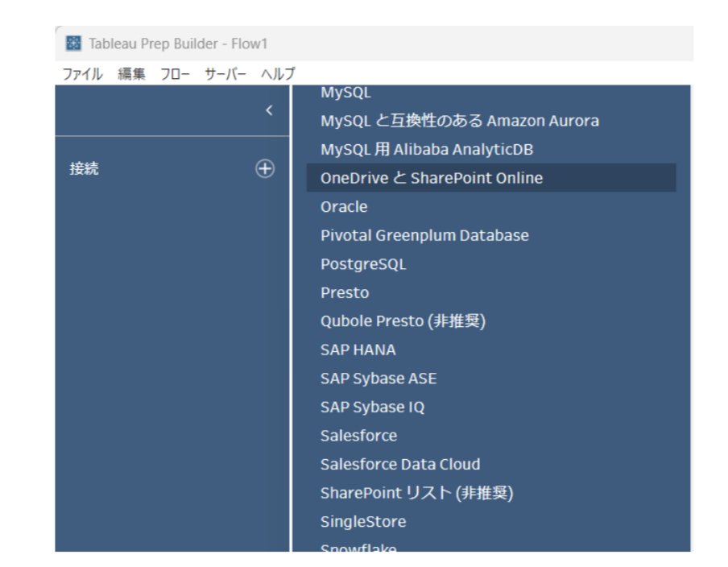The width and height of the screenshot is (728, 567).
Task: Open the ファイル menu
Action: click(x=82, y=73)
